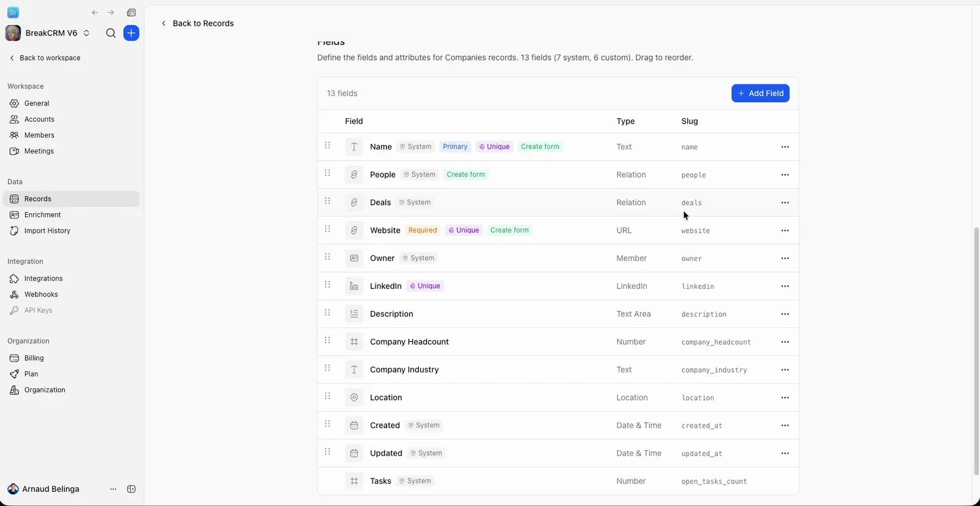Click the hash icon for Company Headcount
Image resolution: width=980 pixels, height=506 pixels.
coord(354,342)
